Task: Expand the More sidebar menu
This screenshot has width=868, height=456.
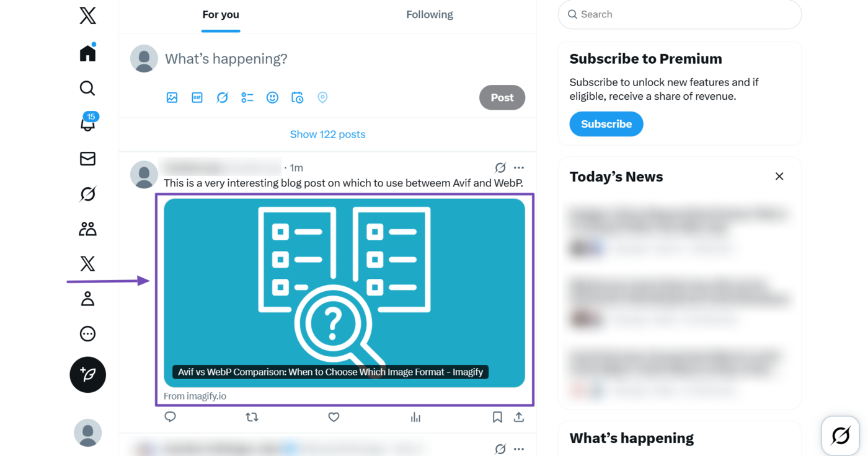Action: pos(87,333)
